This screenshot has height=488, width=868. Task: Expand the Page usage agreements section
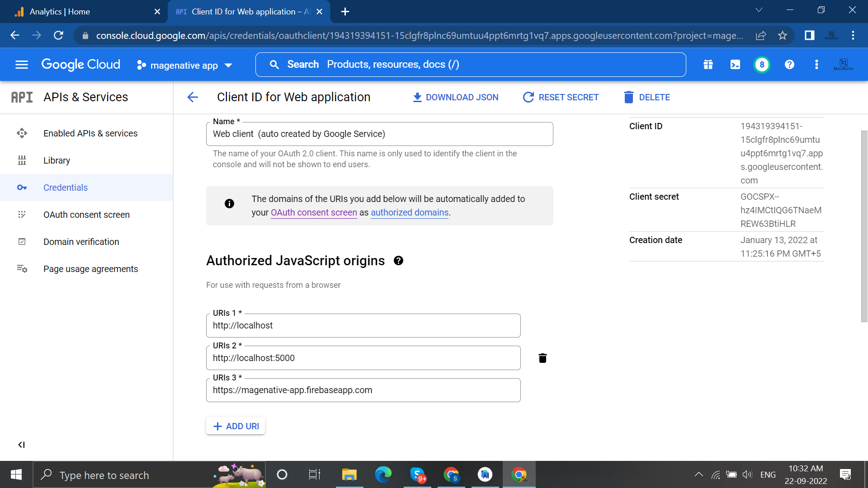(90, 269)
